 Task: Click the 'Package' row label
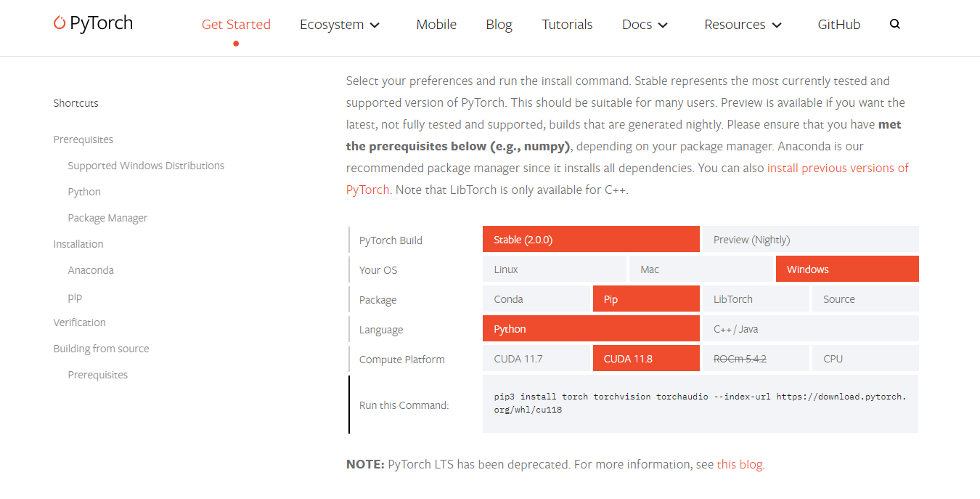377,300
